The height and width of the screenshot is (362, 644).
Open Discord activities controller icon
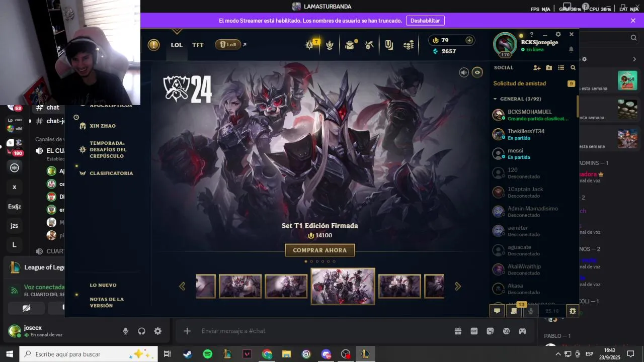(x=522, y=331)
